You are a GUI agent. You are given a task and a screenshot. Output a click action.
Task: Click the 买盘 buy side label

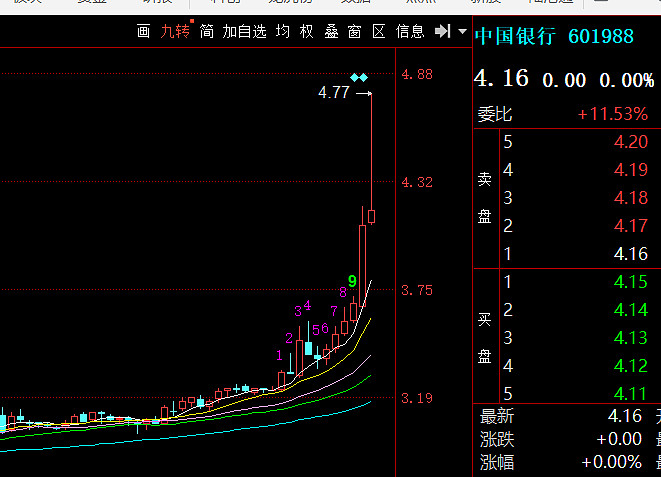485,338
